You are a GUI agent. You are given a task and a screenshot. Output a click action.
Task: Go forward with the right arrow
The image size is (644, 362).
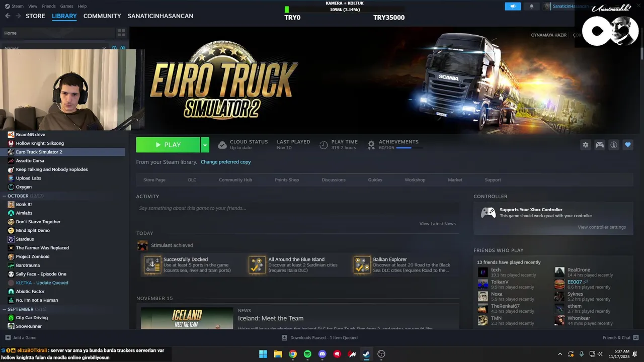(x=18, y=16)
